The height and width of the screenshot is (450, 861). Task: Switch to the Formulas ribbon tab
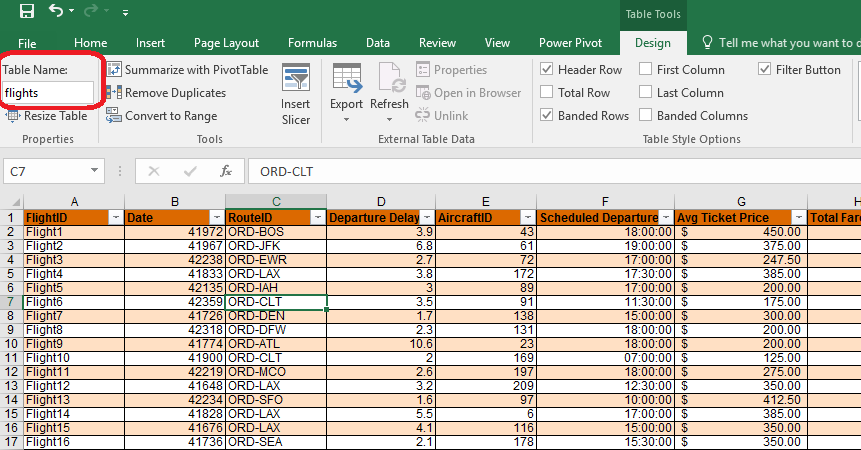pyautogui.click(x=312, y=43)
